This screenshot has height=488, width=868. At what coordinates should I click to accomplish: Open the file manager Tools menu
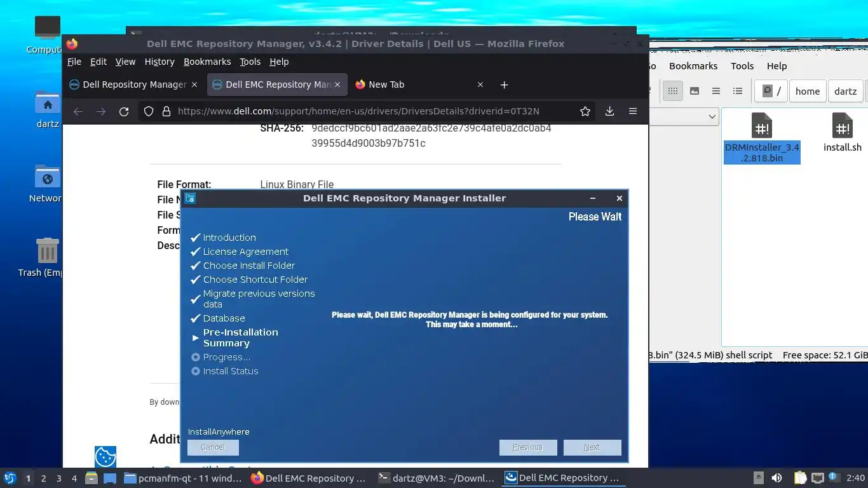742,66
